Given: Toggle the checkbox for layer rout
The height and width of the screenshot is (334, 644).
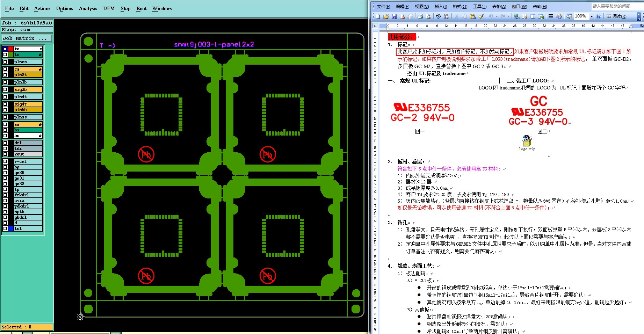Looking at the screenshot, I should [x=5, y=154].
